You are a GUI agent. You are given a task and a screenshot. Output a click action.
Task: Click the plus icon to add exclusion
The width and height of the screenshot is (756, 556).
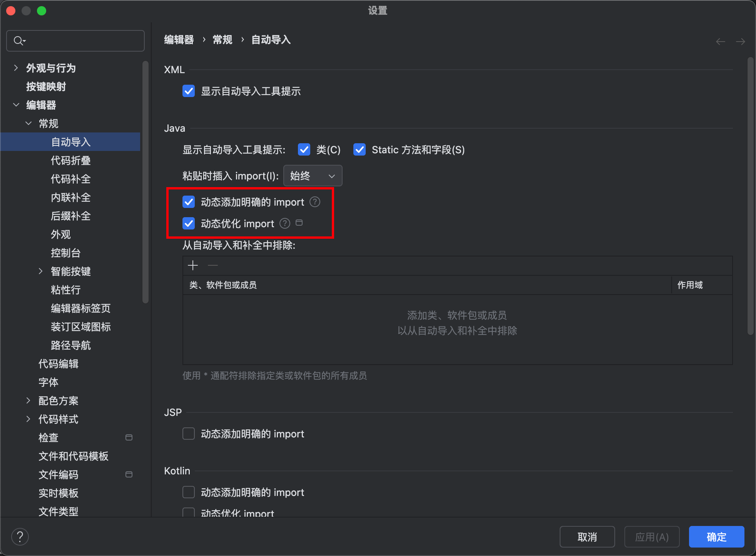[x=193, y=265]
